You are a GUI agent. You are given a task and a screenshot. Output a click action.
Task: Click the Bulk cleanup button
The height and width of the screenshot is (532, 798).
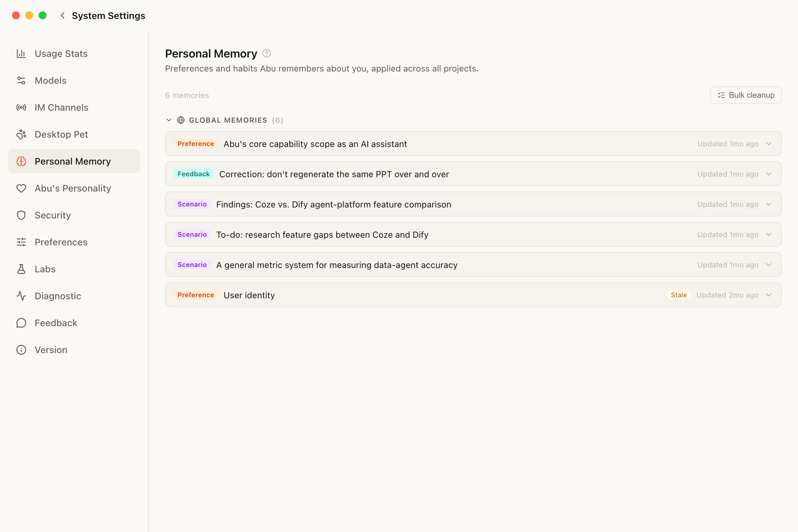click(746, 95)
